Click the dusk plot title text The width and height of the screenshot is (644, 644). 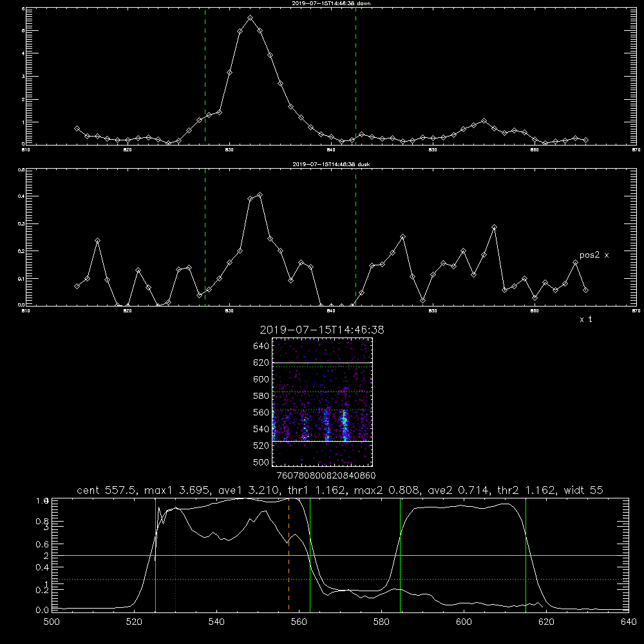click(331, 164)
